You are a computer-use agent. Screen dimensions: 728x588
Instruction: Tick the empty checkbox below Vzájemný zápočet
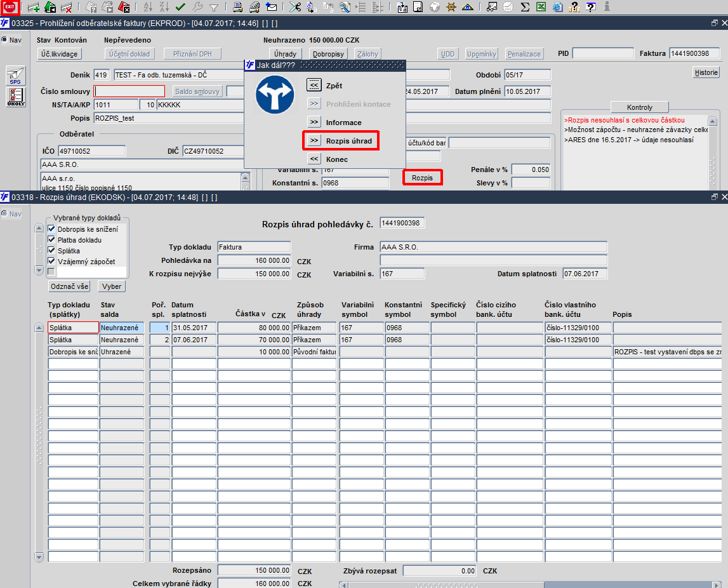51,271
